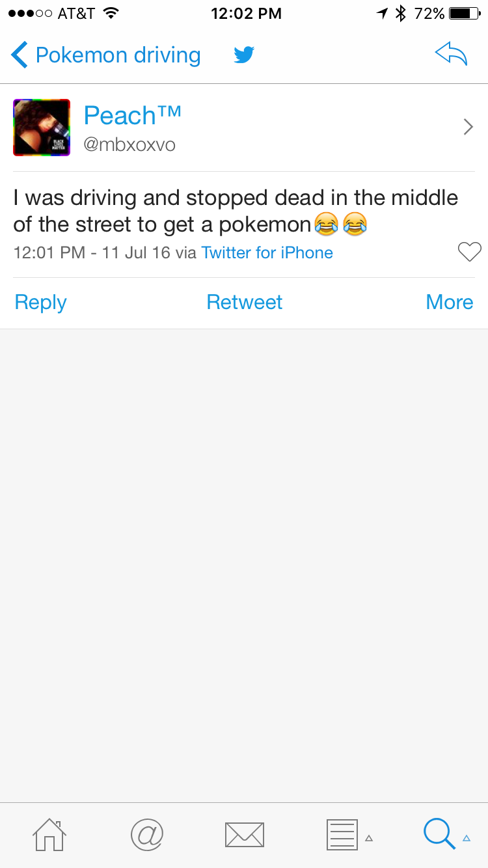
Task: Tap the reply arrow icon in header
Action: 451,55
